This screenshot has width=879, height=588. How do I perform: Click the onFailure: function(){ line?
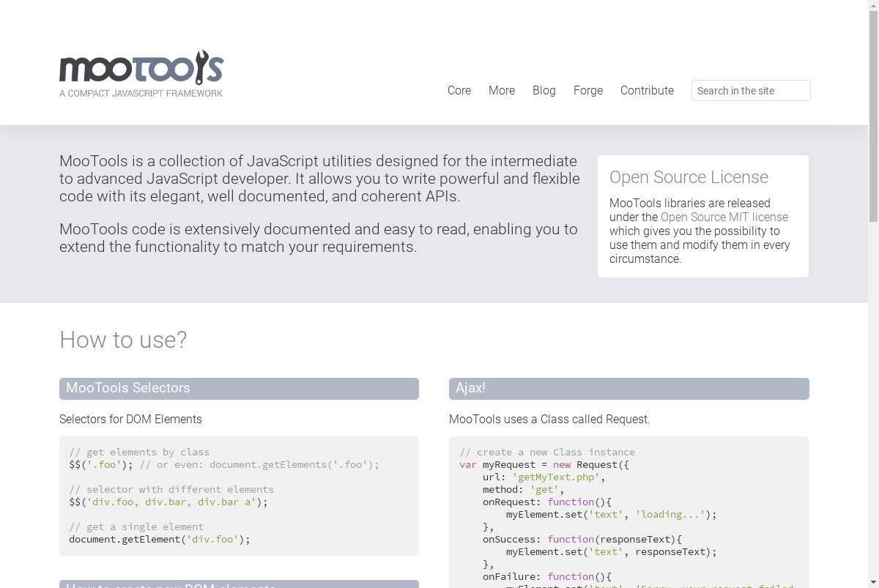[x=547, y=577]
